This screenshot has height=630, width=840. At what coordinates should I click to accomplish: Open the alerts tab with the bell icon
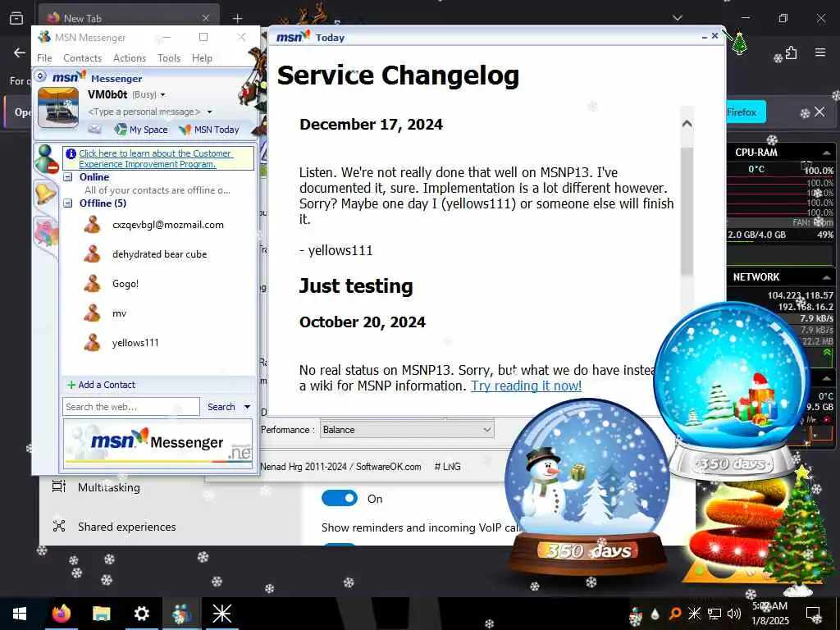[x=45, y=194]
